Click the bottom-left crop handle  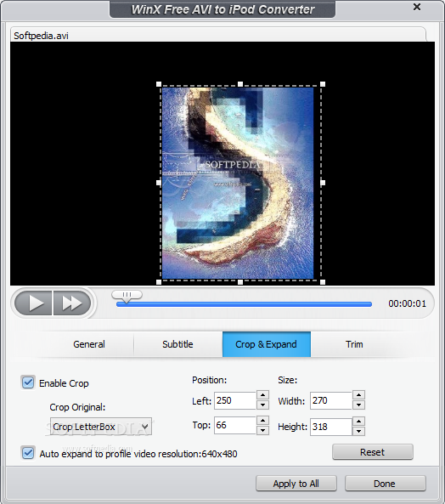coord(159,282)
